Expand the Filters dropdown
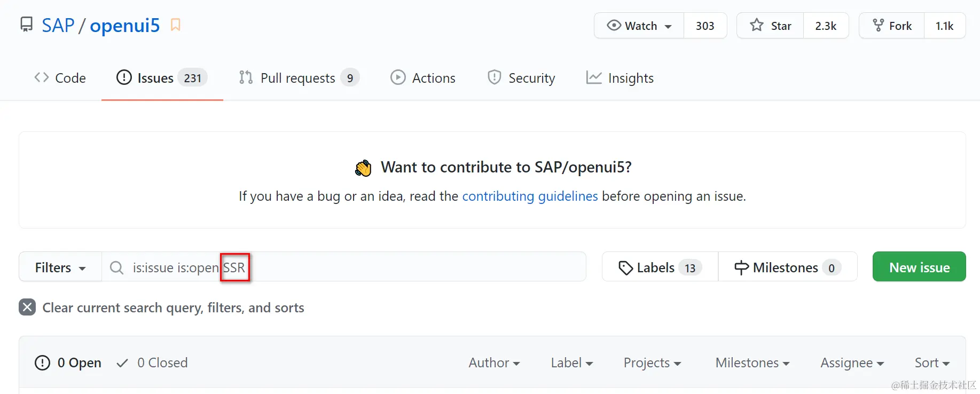This screenshot has height=394, width=980. pyautogui.click(x=60, y=267)
